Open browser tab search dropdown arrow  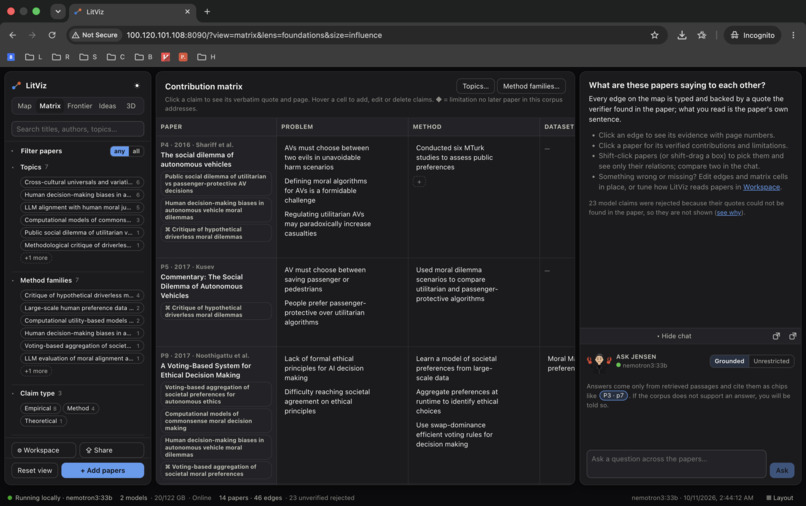[58, 11]
